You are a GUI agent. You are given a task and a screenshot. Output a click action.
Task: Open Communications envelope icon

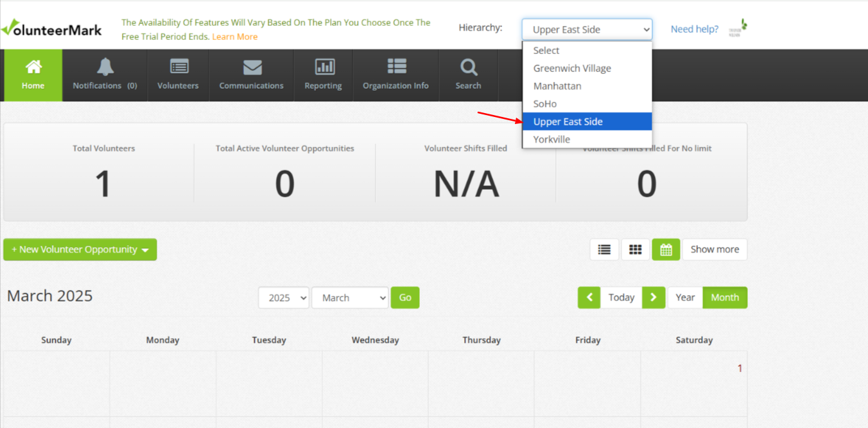[x=252, y=67]
